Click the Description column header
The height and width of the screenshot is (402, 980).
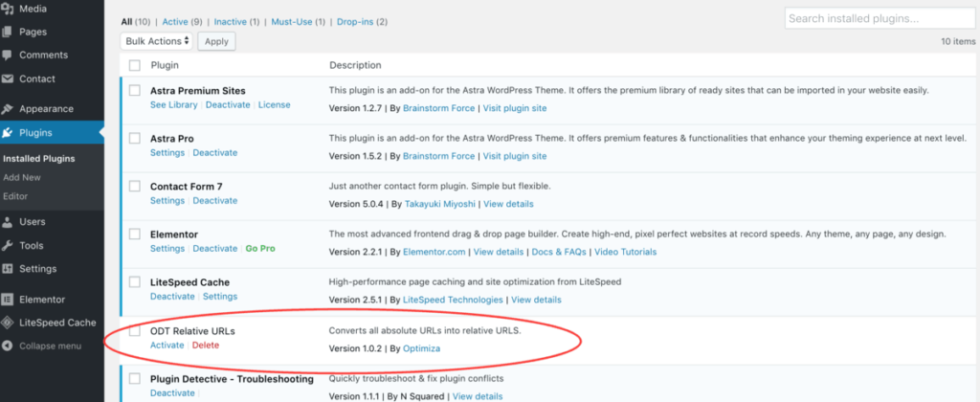click(355, 65)
